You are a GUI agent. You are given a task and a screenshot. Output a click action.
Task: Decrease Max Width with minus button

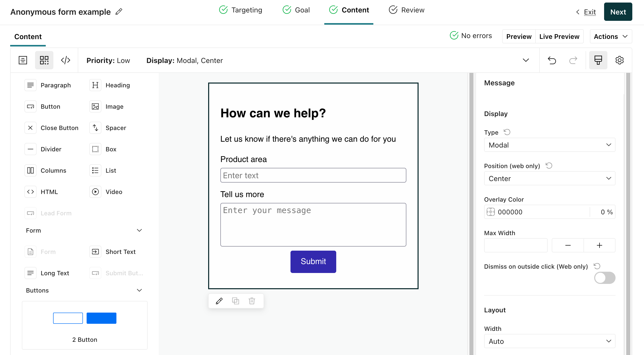568,245
